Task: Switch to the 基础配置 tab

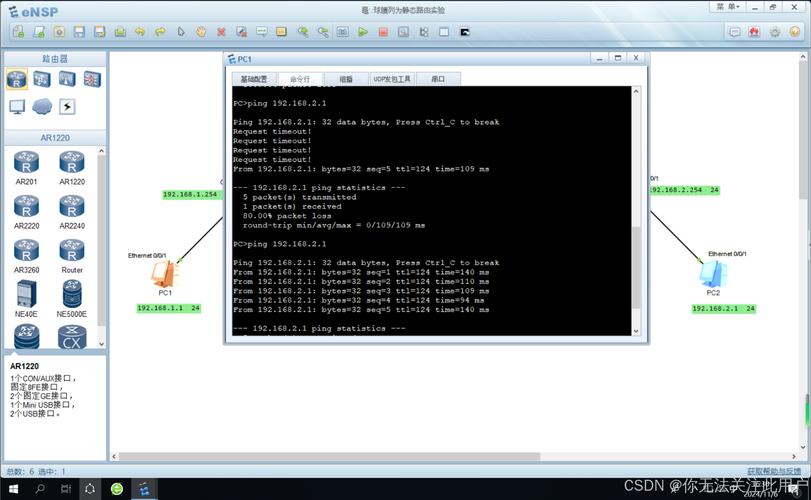Action: click(x=254, y=78)
